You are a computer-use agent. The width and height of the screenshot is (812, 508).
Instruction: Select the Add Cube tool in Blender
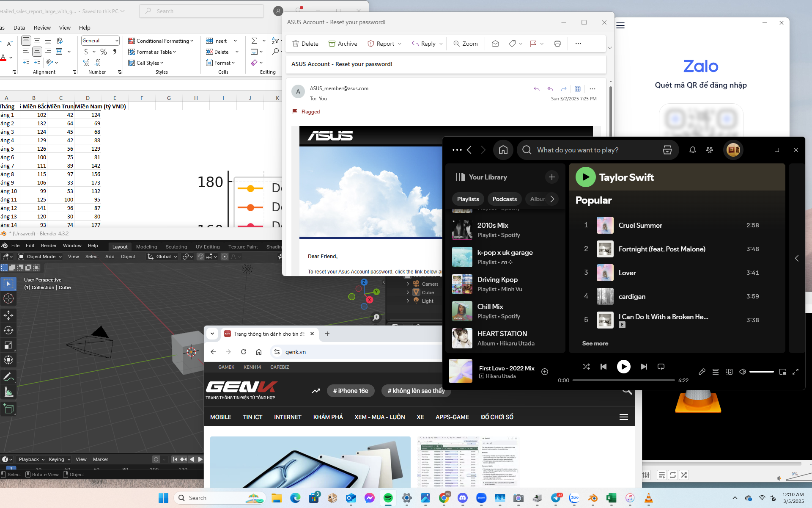point(8,409)
